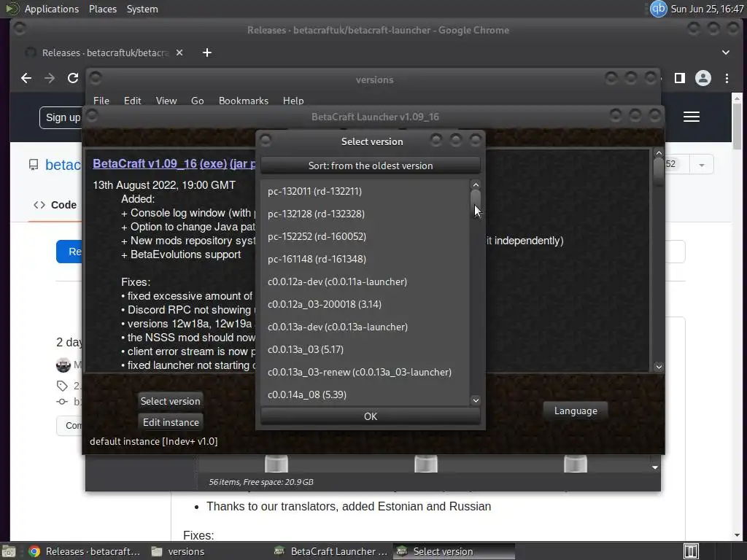Image resolution: width=747 pixels, height=560 pixels.
Task: Click workspace switcher icon in taskbar
Action: coord(691,551)
